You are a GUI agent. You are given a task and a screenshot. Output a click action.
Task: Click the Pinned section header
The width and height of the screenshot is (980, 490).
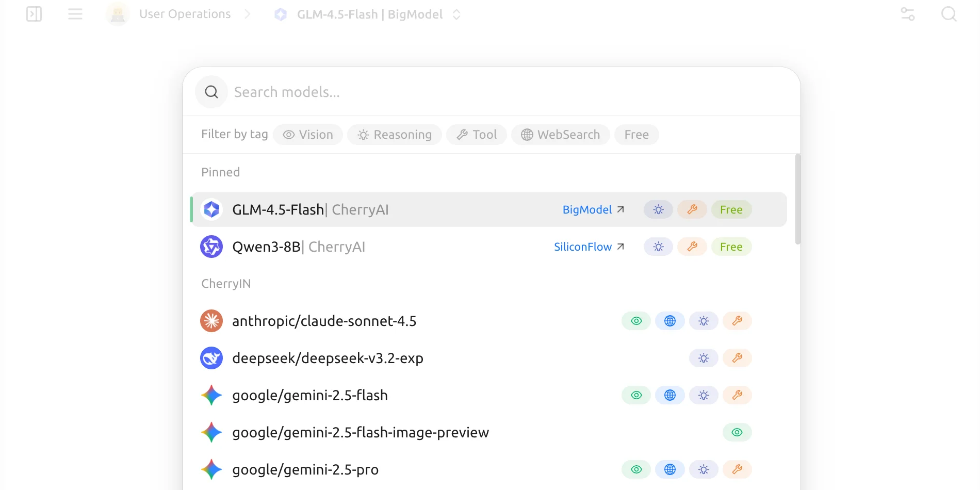(221, 172)
